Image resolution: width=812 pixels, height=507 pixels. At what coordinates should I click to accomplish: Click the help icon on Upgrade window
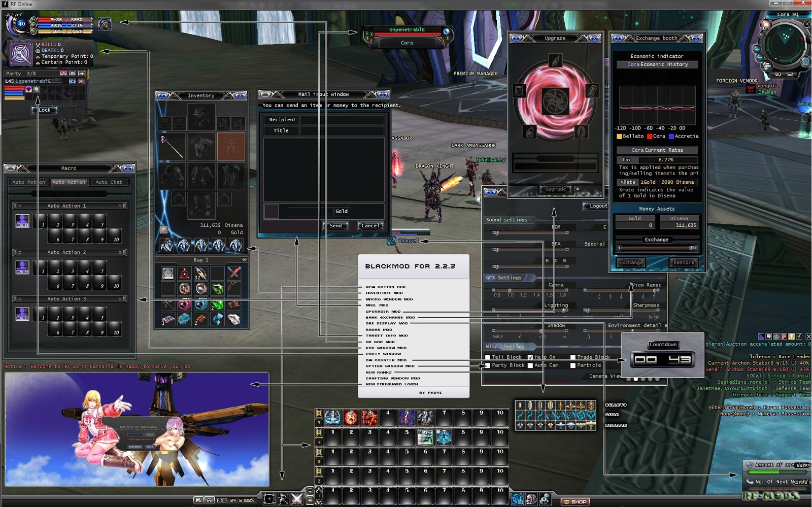(x=516, y=38)
